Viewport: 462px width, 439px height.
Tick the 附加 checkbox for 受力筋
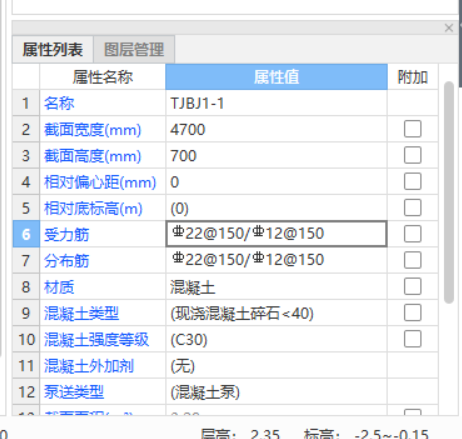[413, 234]
